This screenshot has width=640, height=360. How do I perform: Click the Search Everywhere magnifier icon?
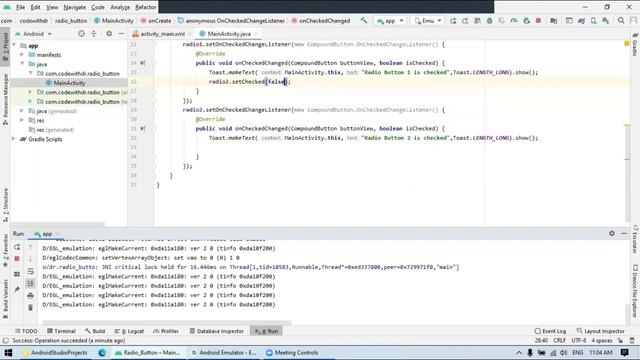(621, 20)
